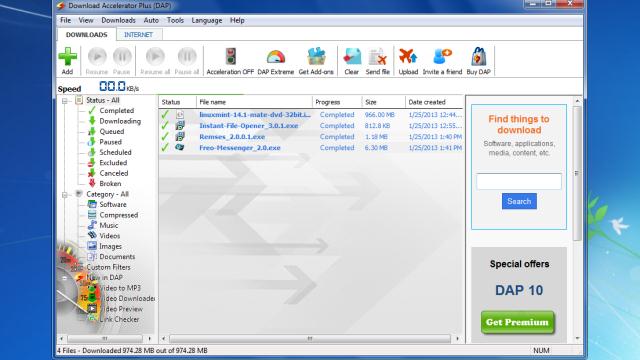Collapse the Category - All tree node

(x=64, y=195)
